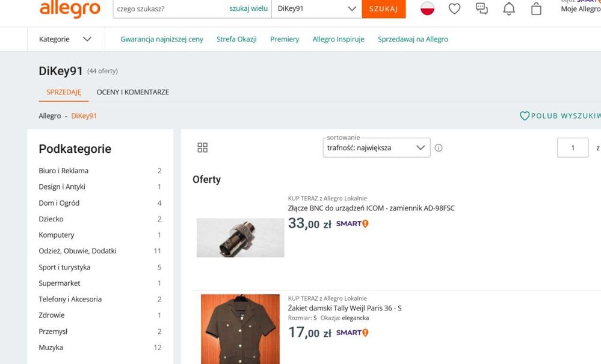
Task: Open favorites heart icon in header
Action: pyautogui.click(x=454, y=8)
